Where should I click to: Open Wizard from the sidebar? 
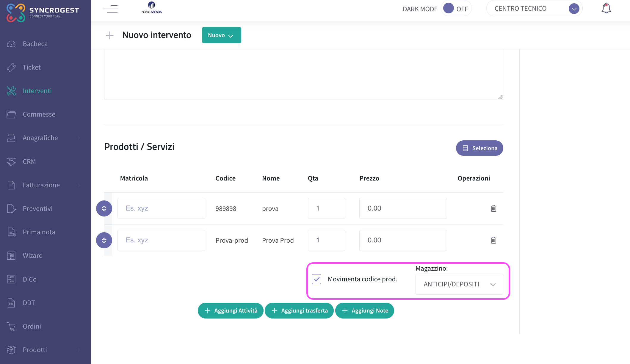point(33,255)
